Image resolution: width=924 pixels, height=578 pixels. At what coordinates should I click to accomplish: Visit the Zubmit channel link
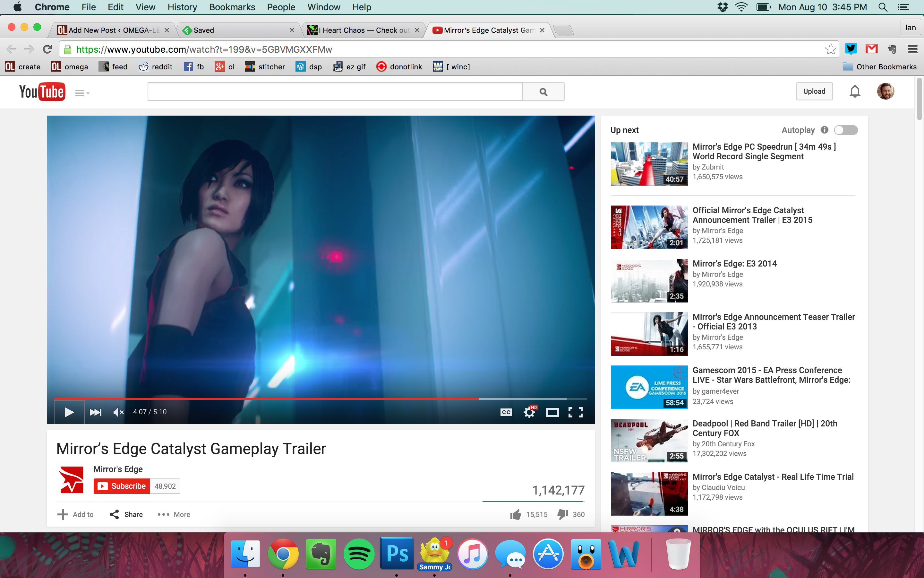713,167
